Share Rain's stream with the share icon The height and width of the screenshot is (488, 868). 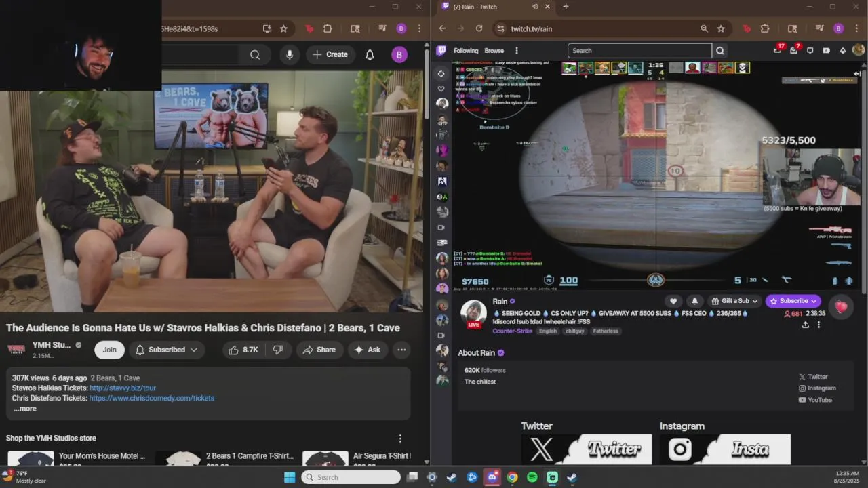805,325
